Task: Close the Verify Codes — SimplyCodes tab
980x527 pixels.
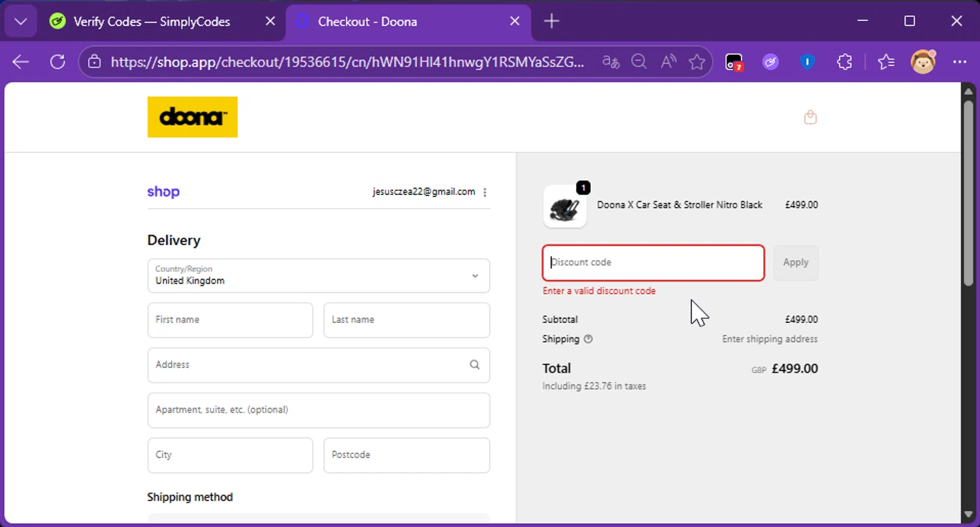Action: tap(270, 22)
